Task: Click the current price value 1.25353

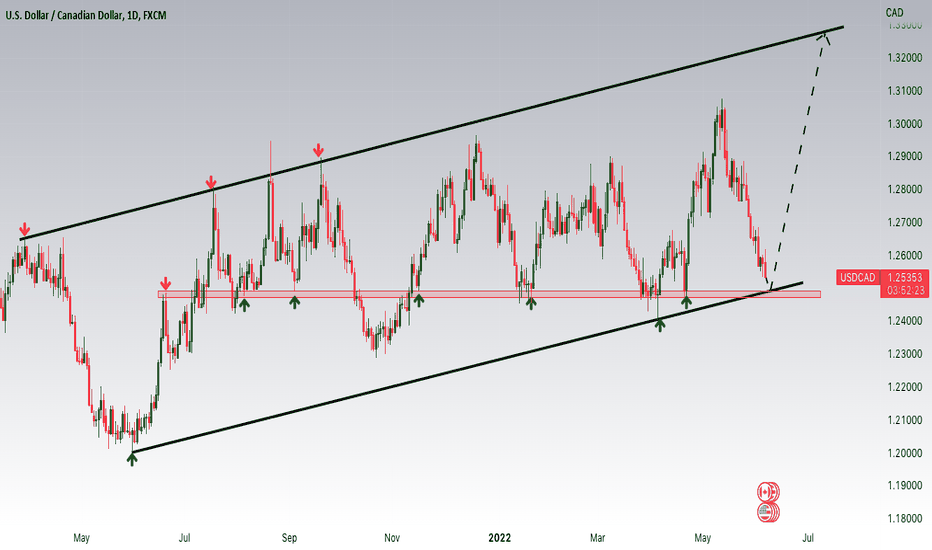Action: [x=905, y=278]
